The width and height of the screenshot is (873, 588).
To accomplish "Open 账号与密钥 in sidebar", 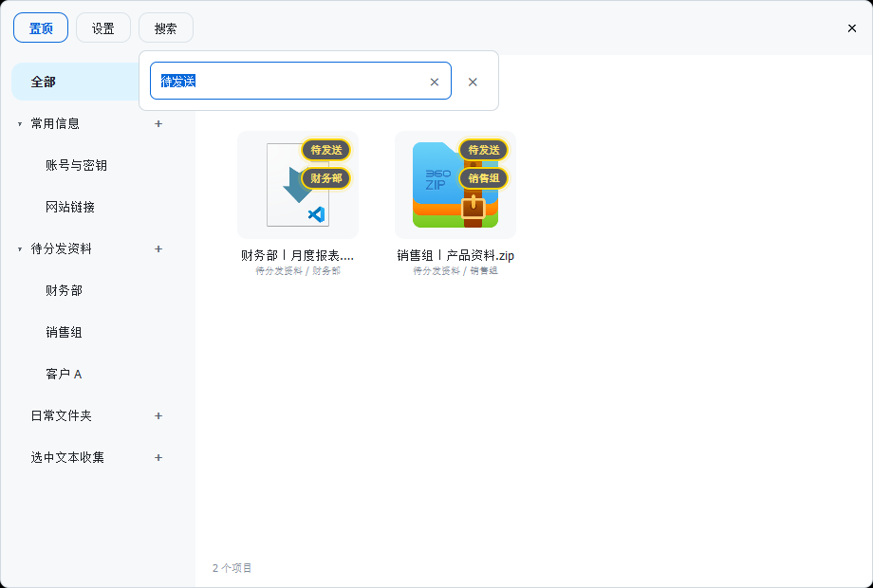I will point(76,165).
